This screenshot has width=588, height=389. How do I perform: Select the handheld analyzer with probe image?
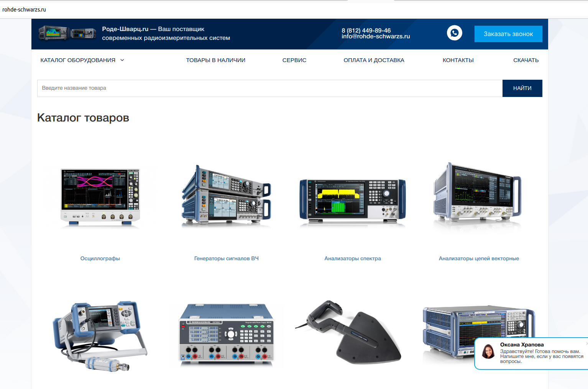[100, 336]
